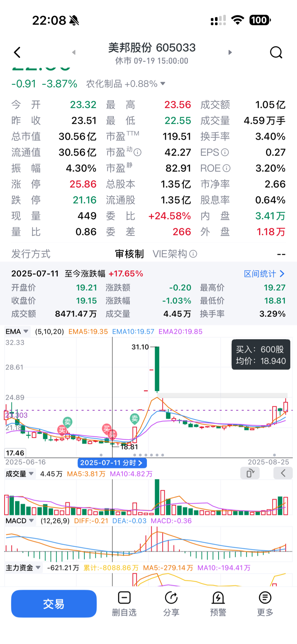The image size is (297, 644).
Task: Tap the 买入 600股 tooltip box
Action: pyautogui.click(x=261, y=355)
